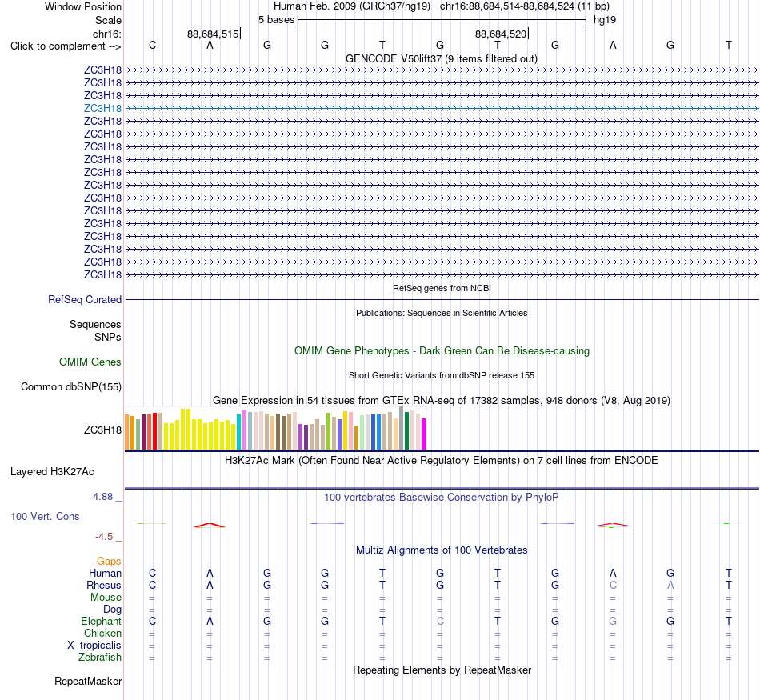Open 'Multiz Alignments of 100 Vertebrates' title

point(442,550)
